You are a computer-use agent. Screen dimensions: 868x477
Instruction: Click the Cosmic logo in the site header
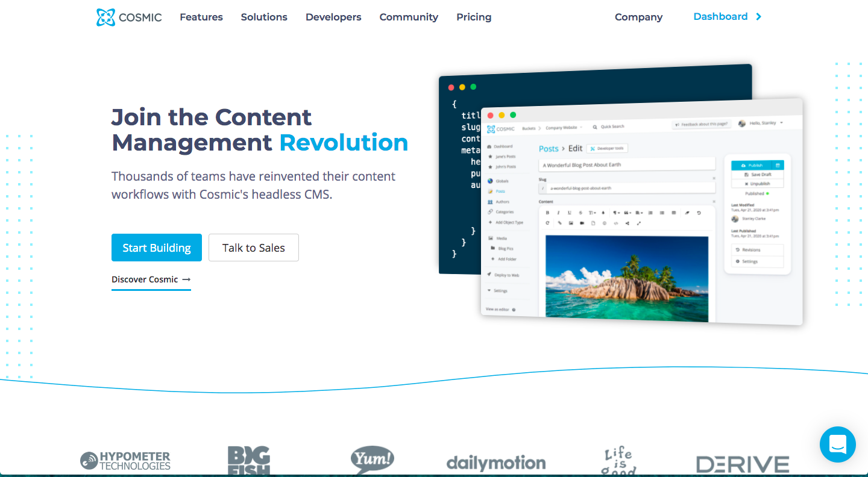[129, 17]
